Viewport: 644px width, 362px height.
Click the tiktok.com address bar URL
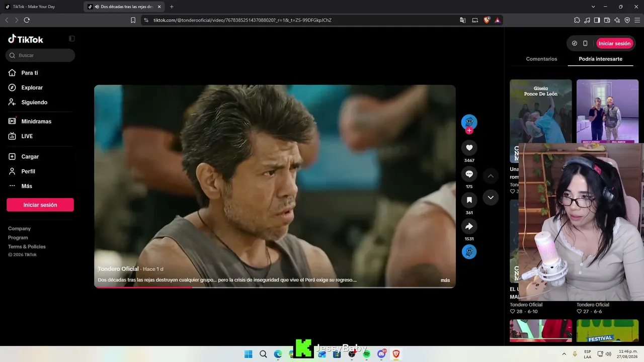tap(243, 20)
